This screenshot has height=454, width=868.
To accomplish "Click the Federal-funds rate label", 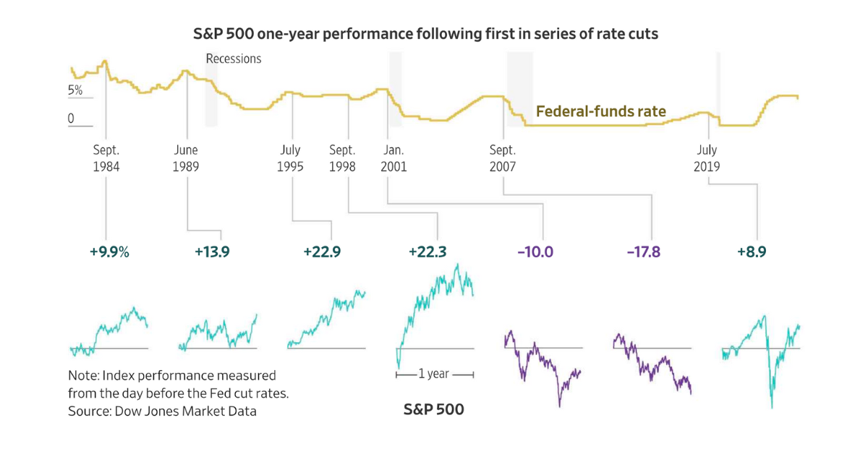I will point(601,112).
